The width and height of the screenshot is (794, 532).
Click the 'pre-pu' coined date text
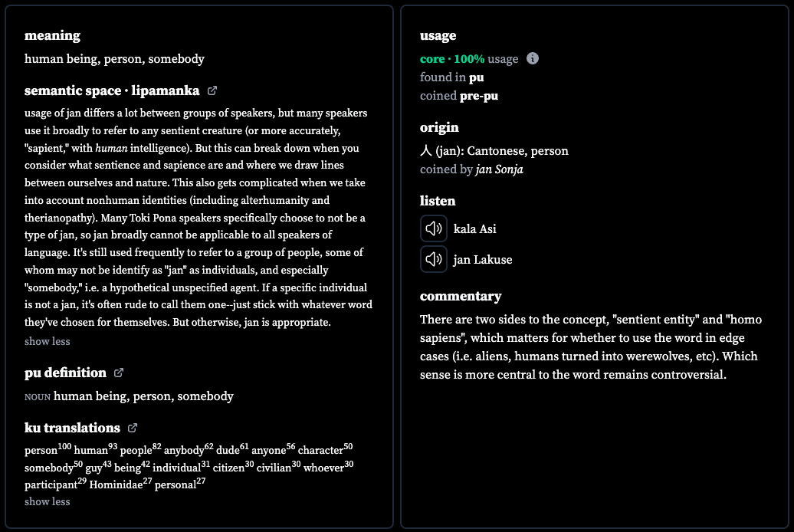click(x=479, y=96)
